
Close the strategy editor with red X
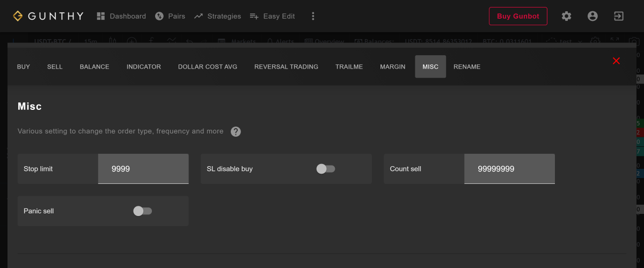click(x=616, y=61)
